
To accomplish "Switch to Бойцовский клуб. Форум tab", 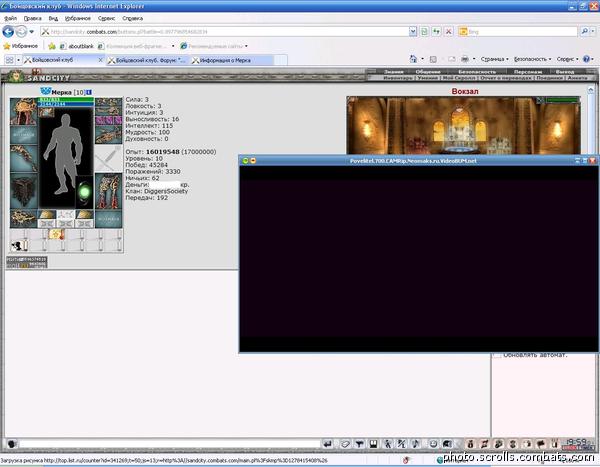I will click(147, 60).
